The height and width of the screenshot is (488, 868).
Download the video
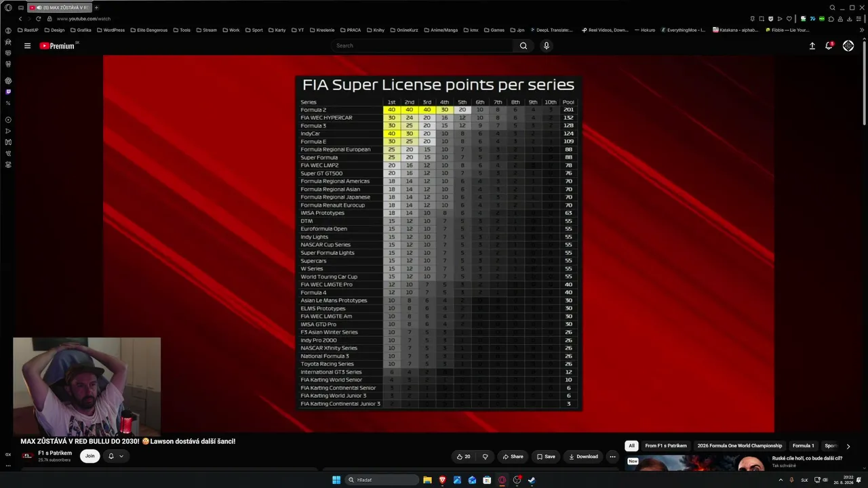(x=583, y=457)
